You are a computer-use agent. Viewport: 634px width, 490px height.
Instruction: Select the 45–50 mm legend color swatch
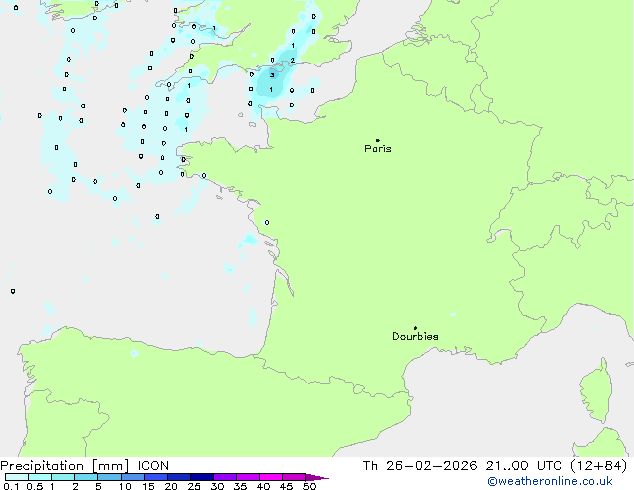coord(294,477)
